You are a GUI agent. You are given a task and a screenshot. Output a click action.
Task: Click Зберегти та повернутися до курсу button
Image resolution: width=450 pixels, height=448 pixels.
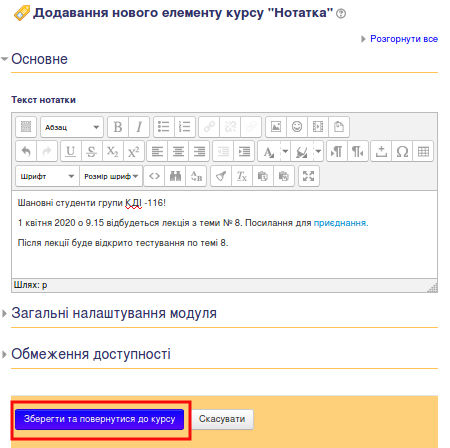[99, 419]
